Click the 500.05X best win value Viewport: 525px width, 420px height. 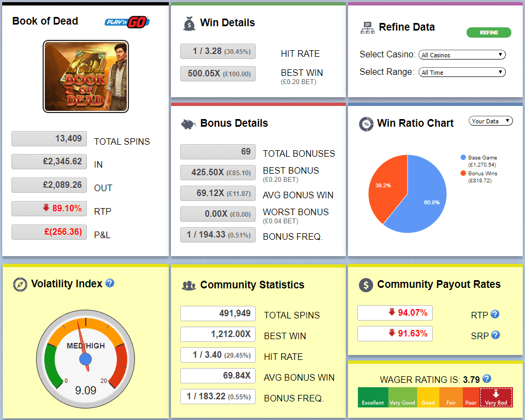coord(218,74)
